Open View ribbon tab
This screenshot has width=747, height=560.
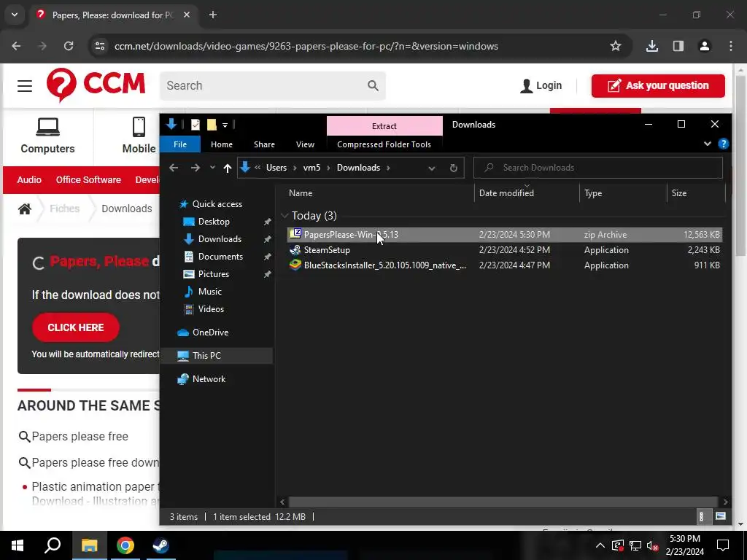click(x=305, y=144)
